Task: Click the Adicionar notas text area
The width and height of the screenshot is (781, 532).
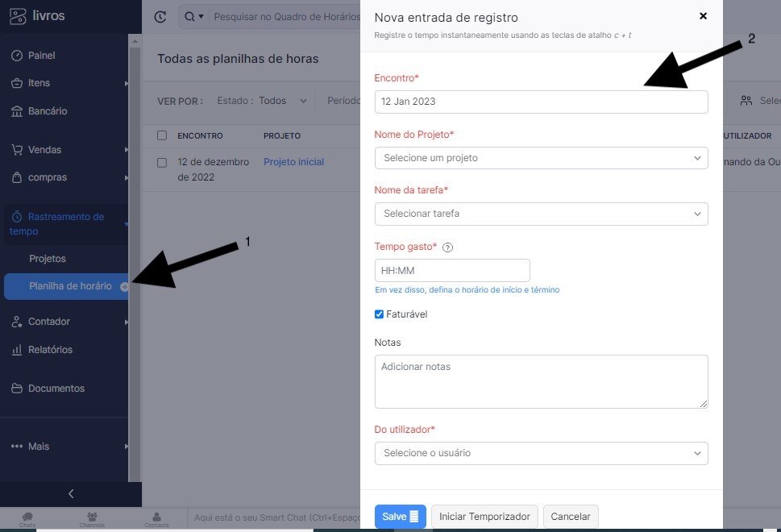Action: [x=541, y=381]
